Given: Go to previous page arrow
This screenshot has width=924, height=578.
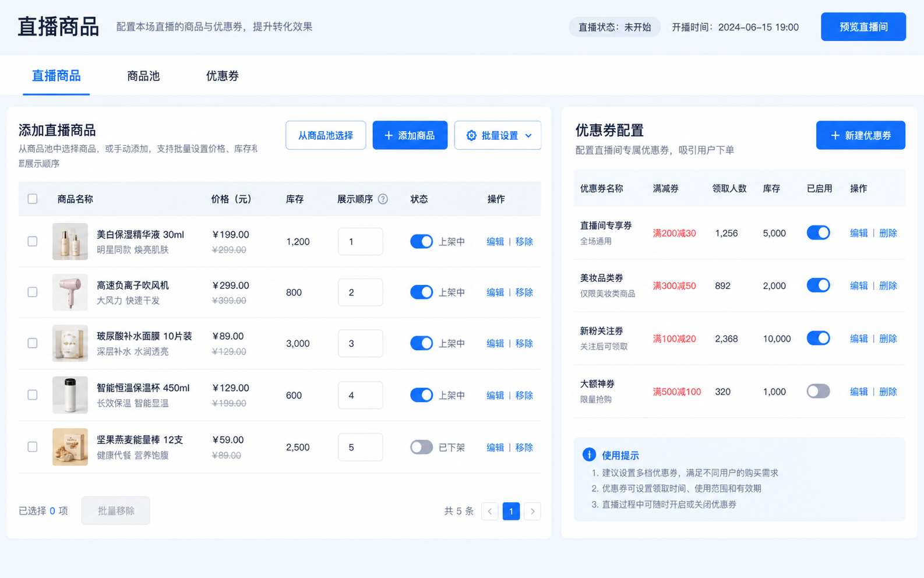Looking at the screenshot, I should [x=490, y=512].
